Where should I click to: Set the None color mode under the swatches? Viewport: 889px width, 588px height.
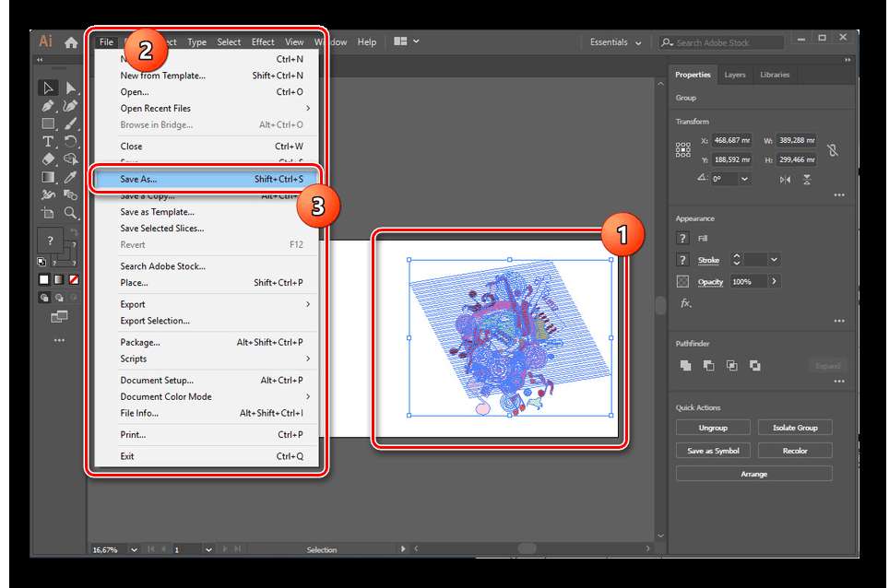coord(73,279)
